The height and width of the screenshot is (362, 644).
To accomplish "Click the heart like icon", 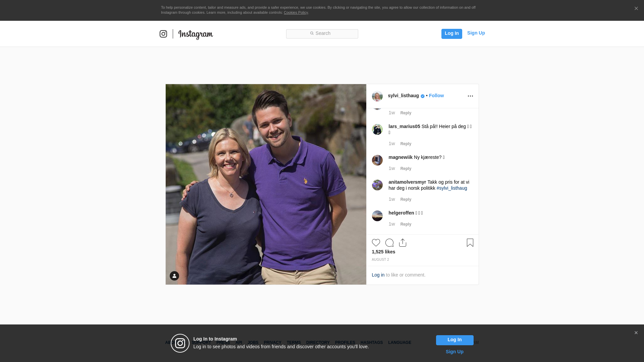I will pos(376,243).
